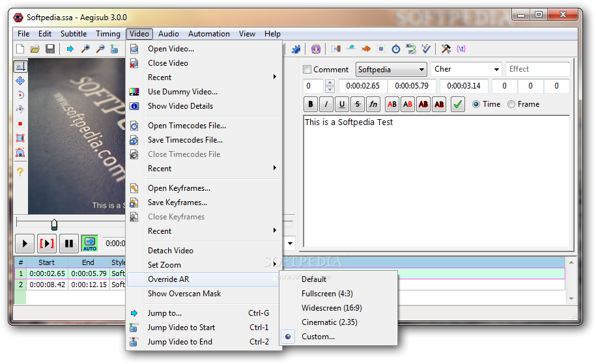The width and height of the screenshot is (596, 364).
Task: Click the Jump to blue arrow toolbar icon
Action: tap(70, 49)
